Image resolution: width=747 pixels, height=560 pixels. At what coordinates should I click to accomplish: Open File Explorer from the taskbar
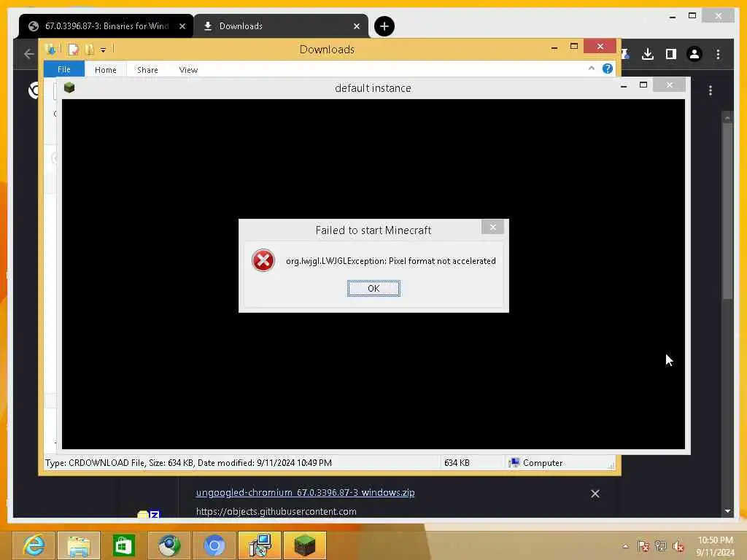point(79,545)
